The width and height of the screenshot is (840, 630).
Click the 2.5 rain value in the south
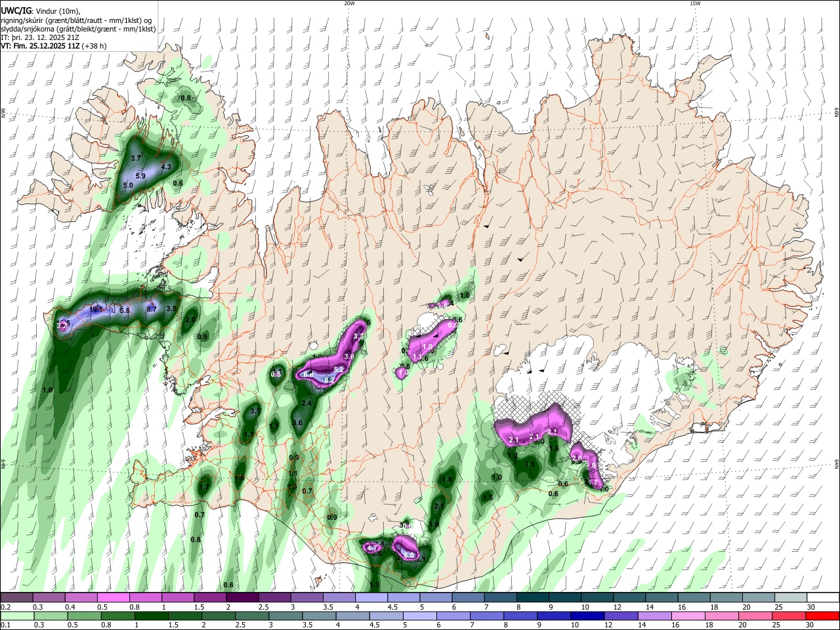tap(440, 506)
